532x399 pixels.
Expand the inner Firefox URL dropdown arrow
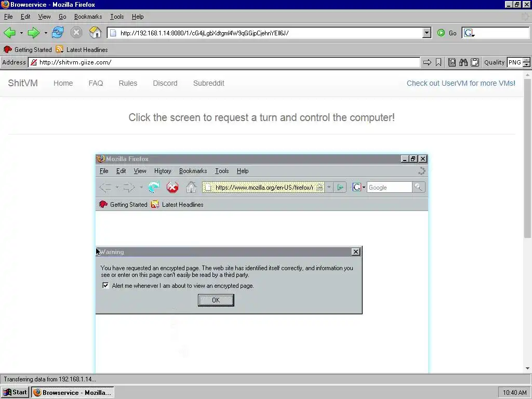pos(329,187)
